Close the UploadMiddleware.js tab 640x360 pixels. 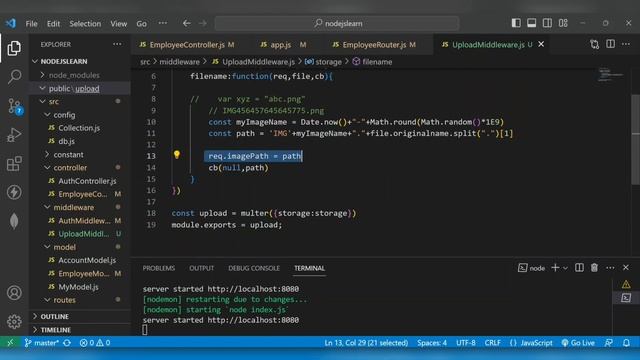click(x=541, y=44)
